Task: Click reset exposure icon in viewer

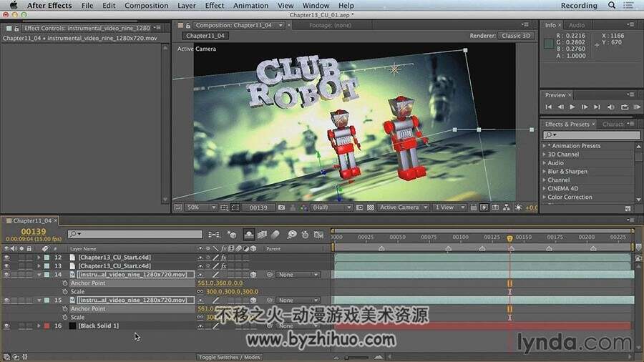Action: coord(518,207)
